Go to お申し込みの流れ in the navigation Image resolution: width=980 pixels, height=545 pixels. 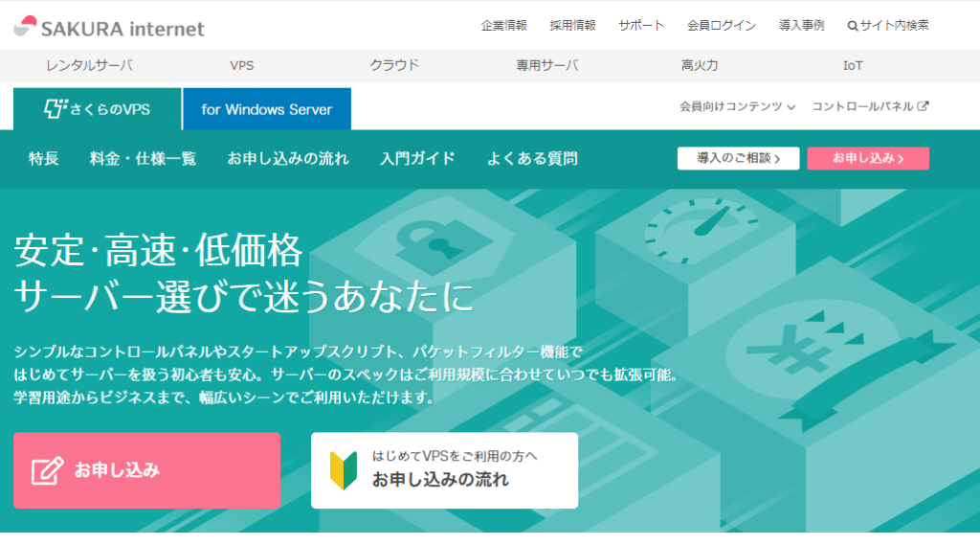click(x=288, y=159)
